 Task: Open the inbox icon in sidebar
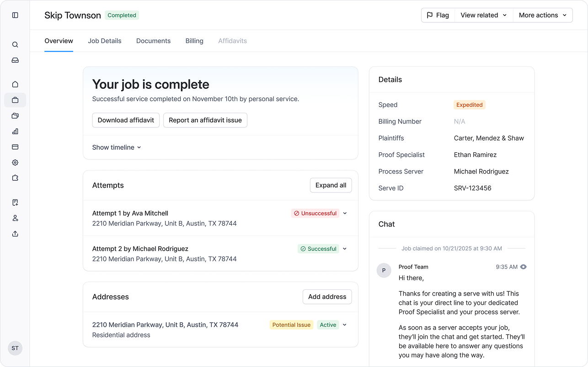click(15, 60)
